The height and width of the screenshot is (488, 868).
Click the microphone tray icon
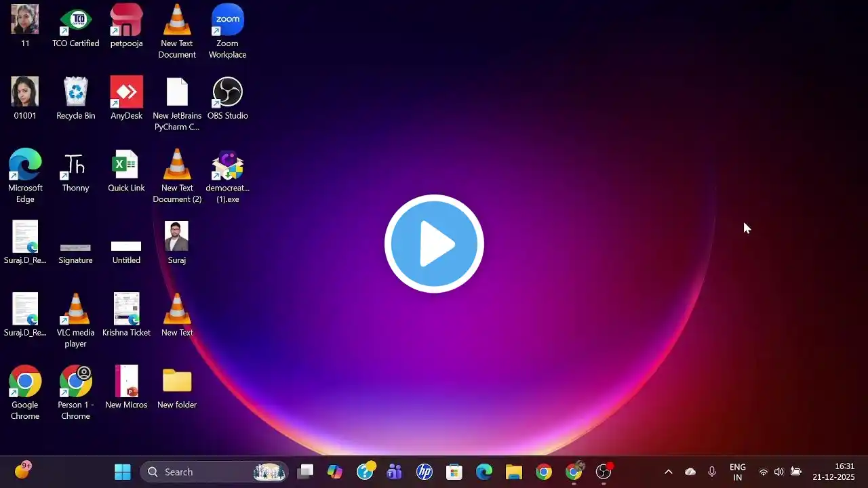[712, 472]
